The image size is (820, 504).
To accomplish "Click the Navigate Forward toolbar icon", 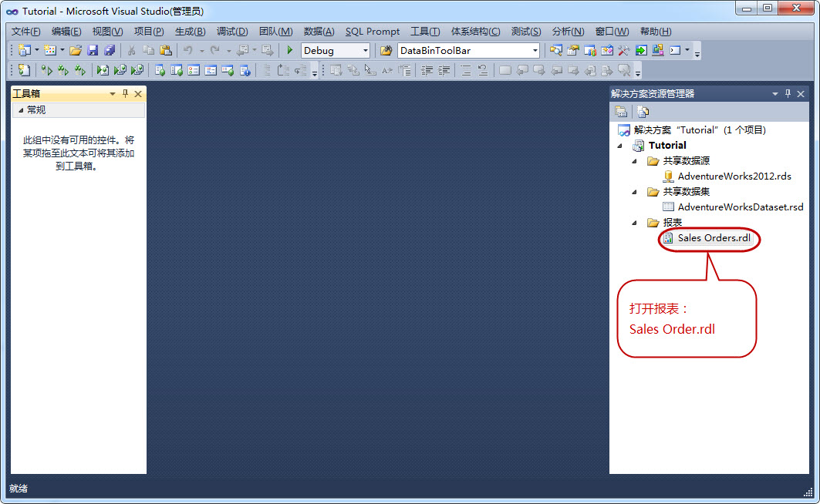I will click(267, 50).
